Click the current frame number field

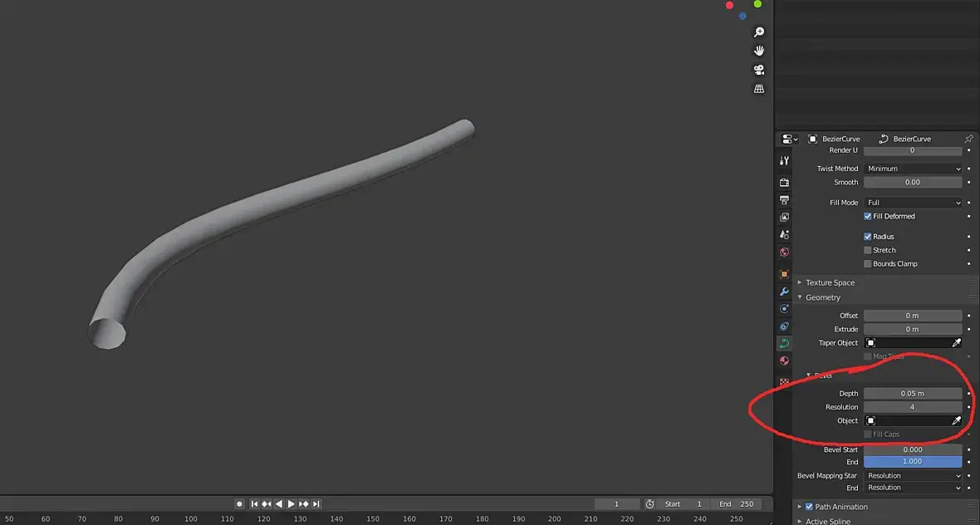(617, 503)
